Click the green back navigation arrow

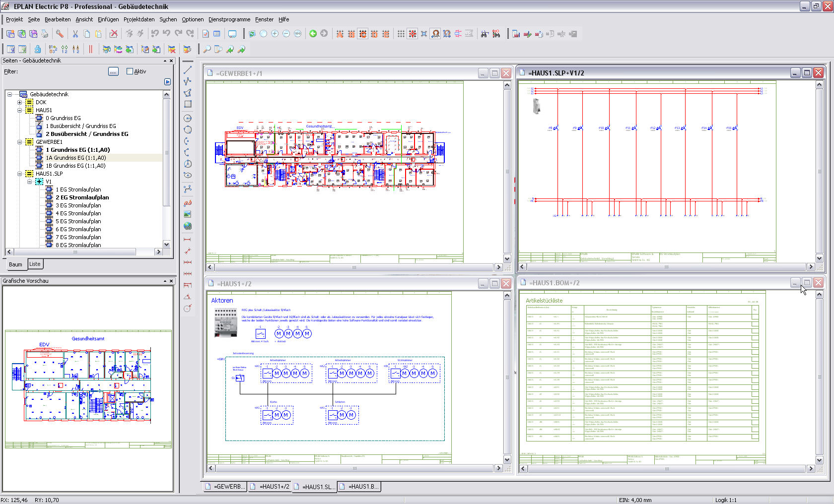coord(313,34)
